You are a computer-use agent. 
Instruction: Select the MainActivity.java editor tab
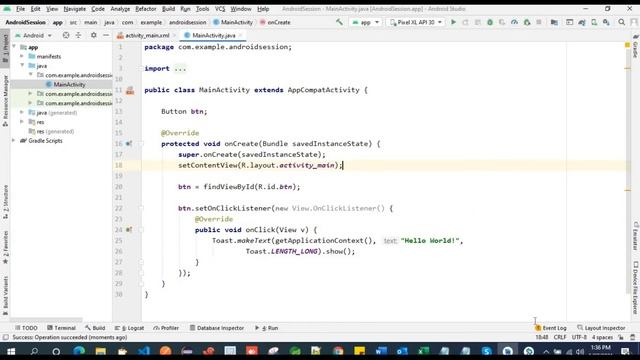coord(212,36)
